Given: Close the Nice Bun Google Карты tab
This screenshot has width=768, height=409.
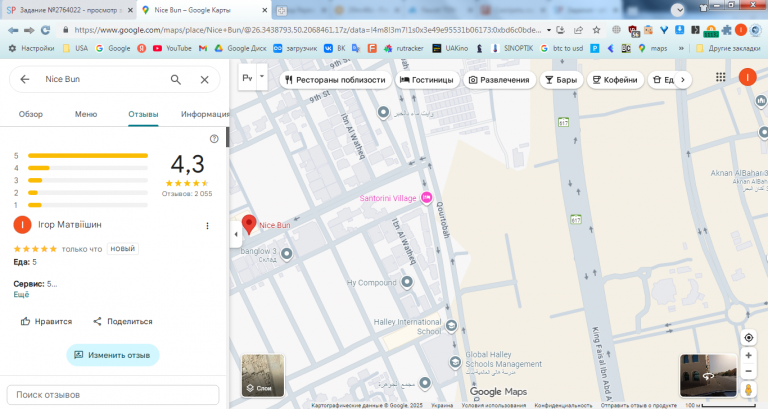Looking at the screenshot, I should 264,10.
